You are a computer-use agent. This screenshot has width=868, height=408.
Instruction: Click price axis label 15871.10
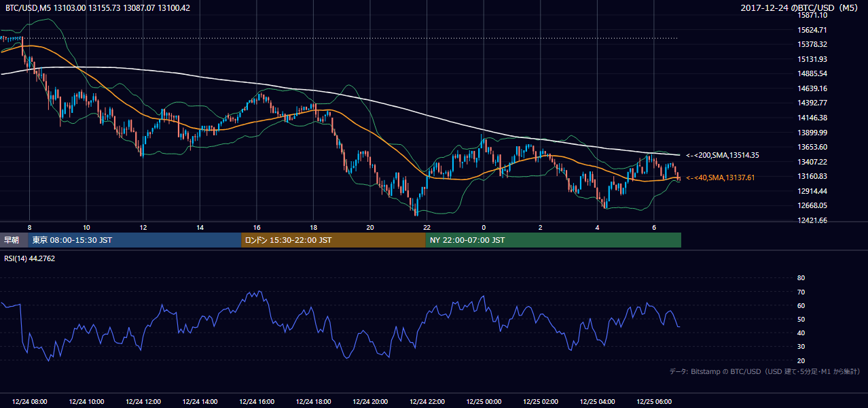(812, 16)
